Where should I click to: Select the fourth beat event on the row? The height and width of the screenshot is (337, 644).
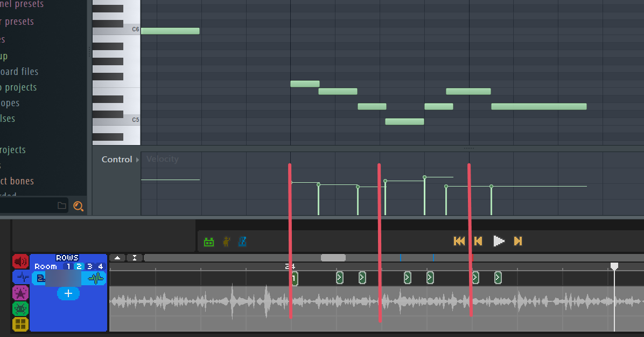click(408, 278)
